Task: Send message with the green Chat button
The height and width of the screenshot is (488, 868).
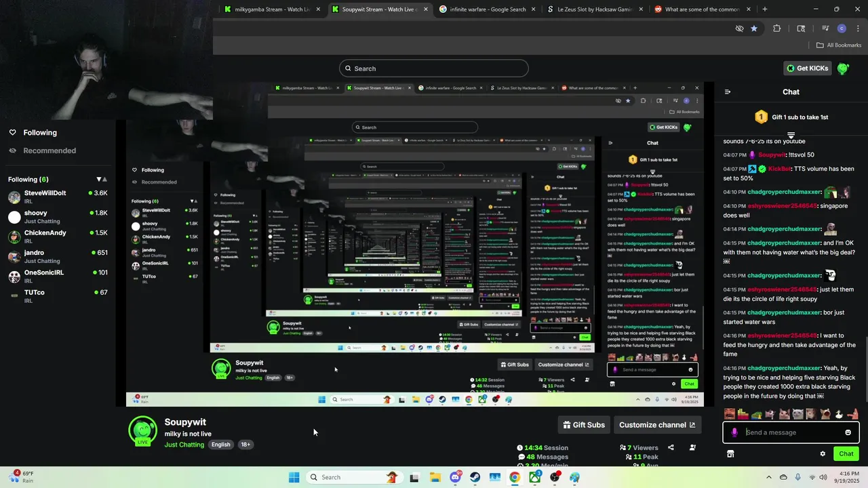Action: (846, 454)
